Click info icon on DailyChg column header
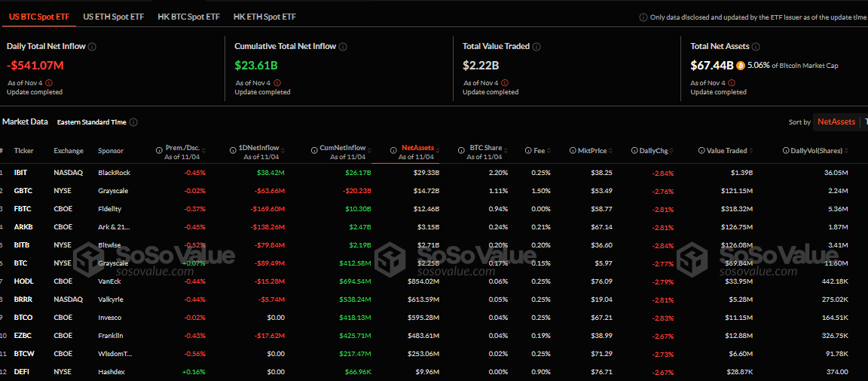 pyautogui.click(x=634, y=150)
